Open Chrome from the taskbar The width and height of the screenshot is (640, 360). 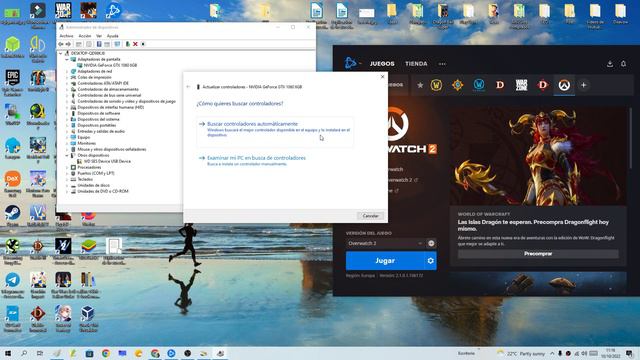coord(106,353)
